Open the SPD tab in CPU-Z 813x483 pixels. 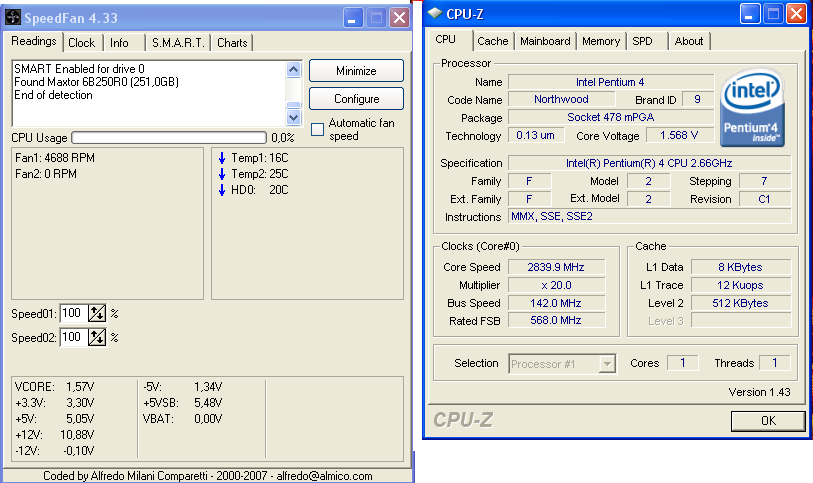pos(642,41)
